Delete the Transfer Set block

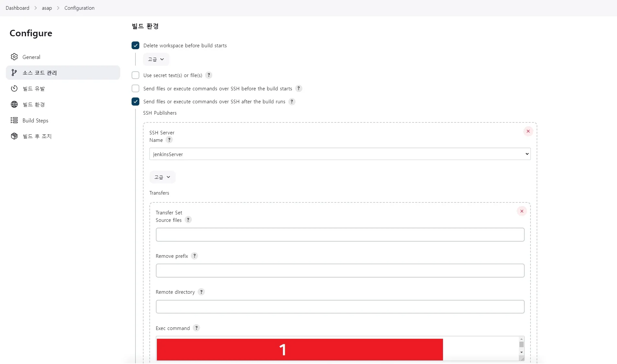click(521, 211)
